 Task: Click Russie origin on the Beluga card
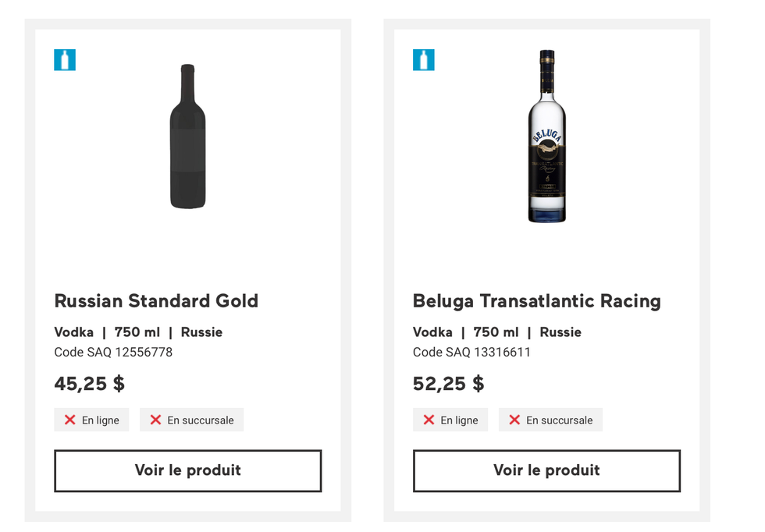560,332
